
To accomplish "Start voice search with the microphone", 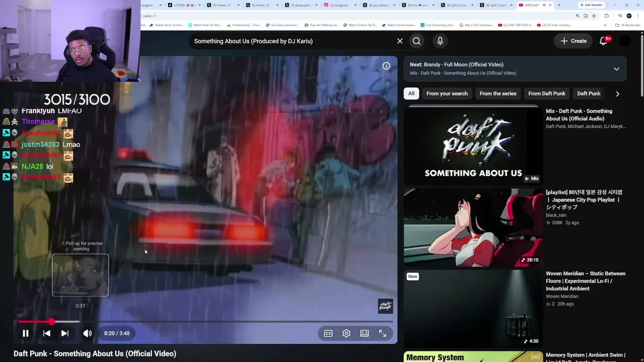I will click(440, 41).
